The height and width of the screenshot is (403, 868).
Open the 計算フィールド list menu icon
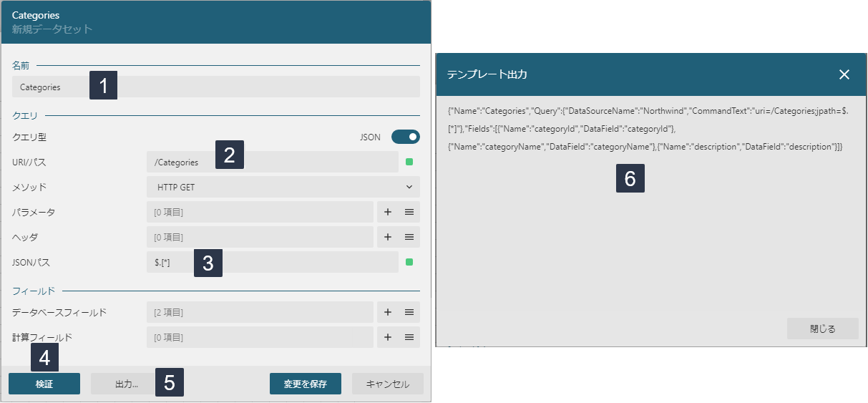click(409, 337)
